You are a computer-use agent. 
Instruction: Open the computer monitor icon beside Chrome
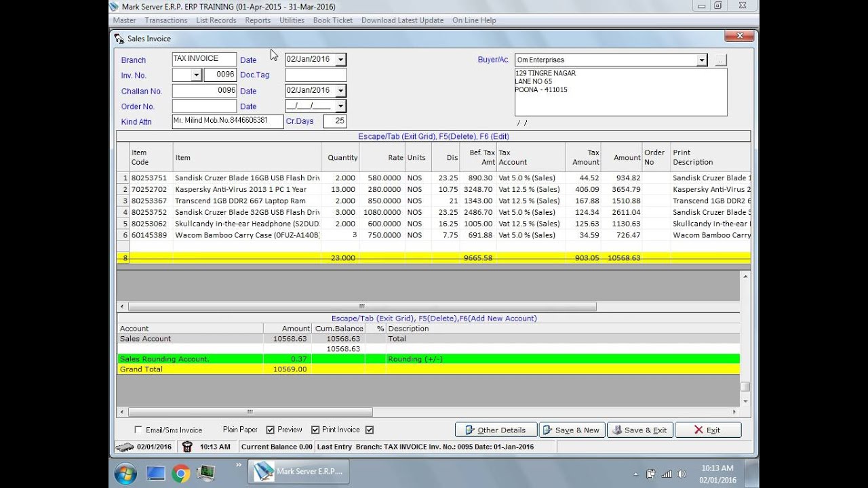(206, 473)
